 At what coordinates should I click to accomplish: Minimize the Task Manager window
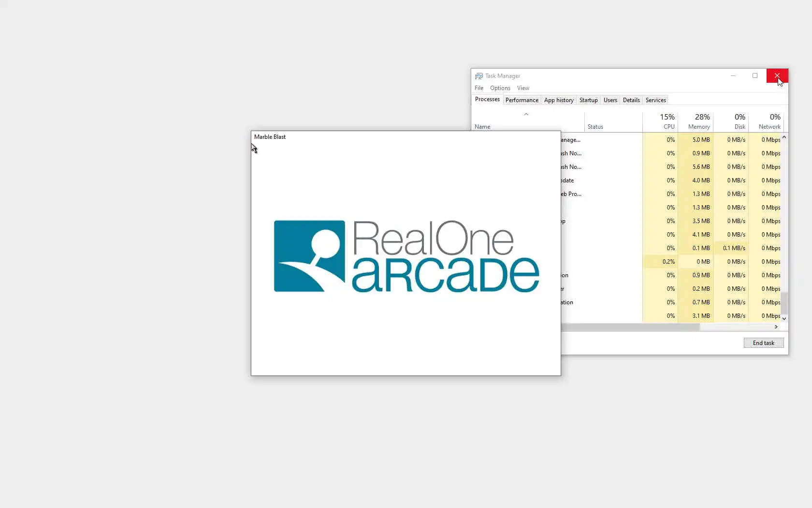point(733,75)
